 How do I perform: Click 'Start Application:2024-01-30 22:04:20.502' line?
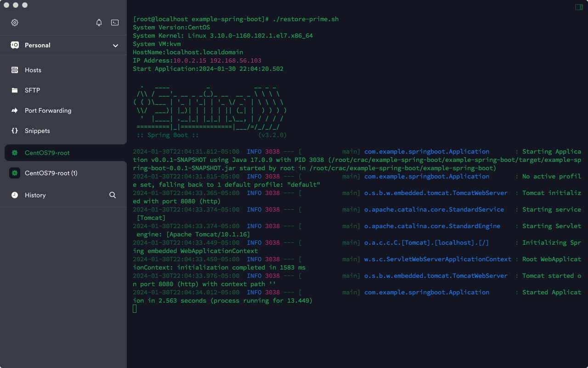[x=208, y=69]
